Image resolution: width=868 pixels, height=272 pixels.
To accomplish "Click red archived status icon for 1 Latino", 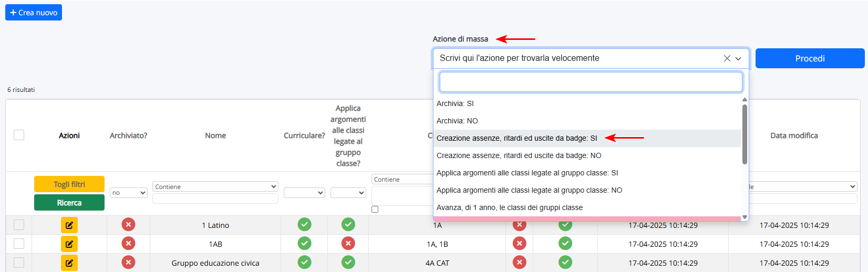I will (128, 225).
